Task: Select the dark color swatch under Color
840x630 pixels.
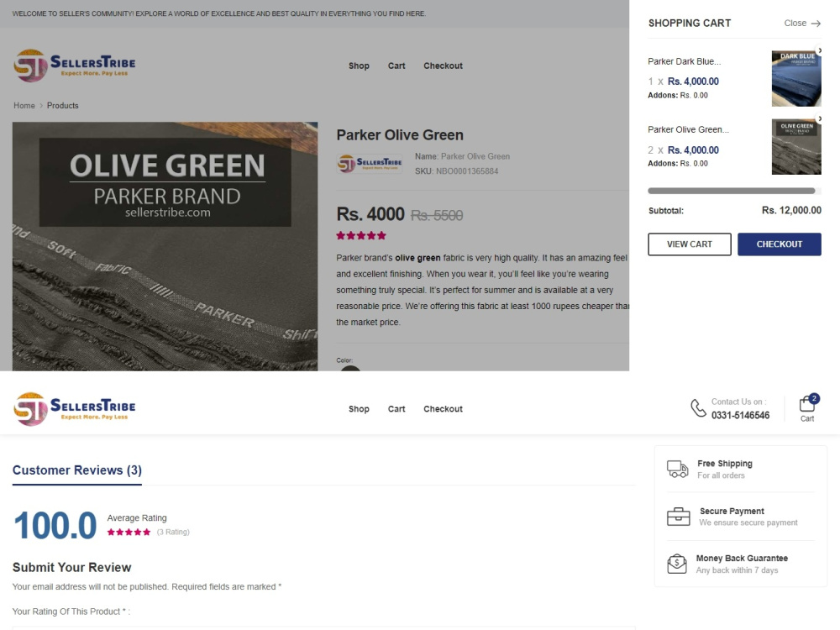Action: tap(350, 369)
